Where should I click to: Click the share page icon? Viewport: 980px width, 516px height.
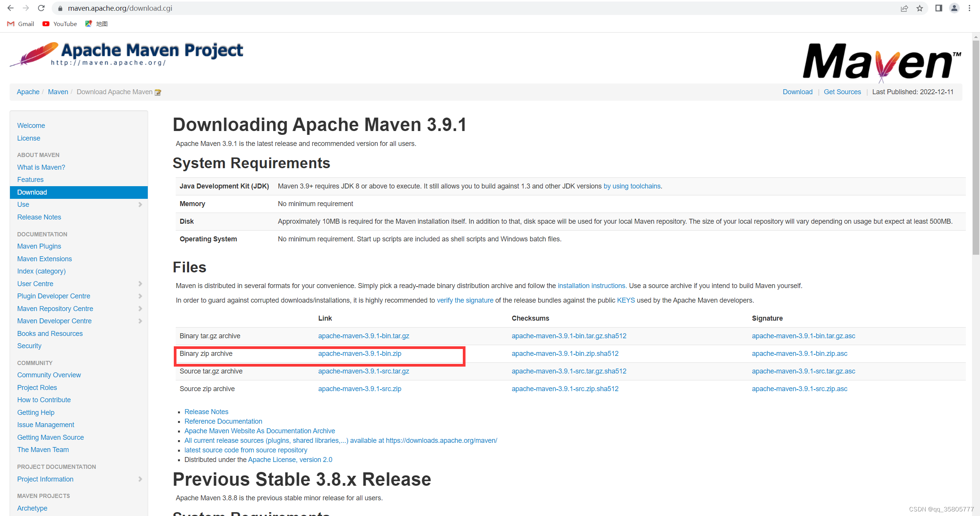pos(904,8)
